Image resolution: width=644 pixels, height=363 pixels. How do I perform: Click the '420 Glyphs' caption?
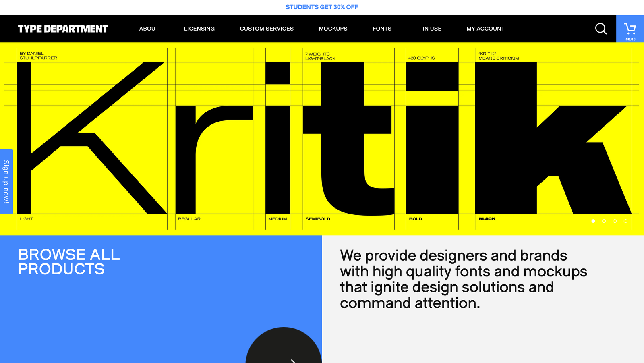(421, 58)
